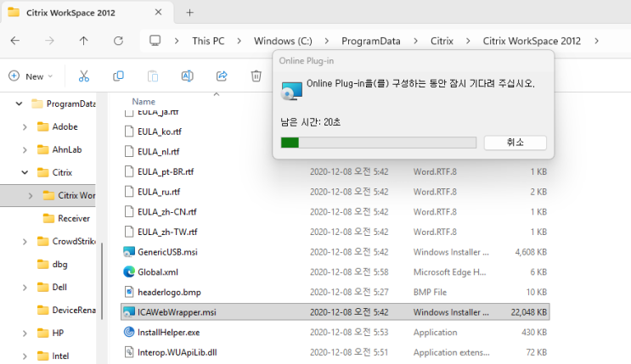Image resolution: width=631 pixels, height=364 pixels.
Task: Collapse the Citrix folder node
Action: tap(25, 172)
